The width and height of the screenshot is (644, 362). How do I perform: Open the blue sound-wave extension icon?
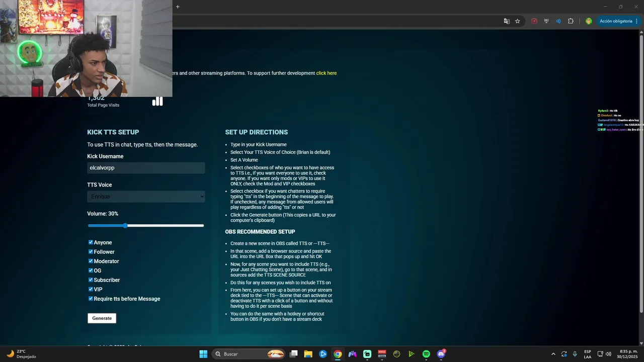click(558, 21)
